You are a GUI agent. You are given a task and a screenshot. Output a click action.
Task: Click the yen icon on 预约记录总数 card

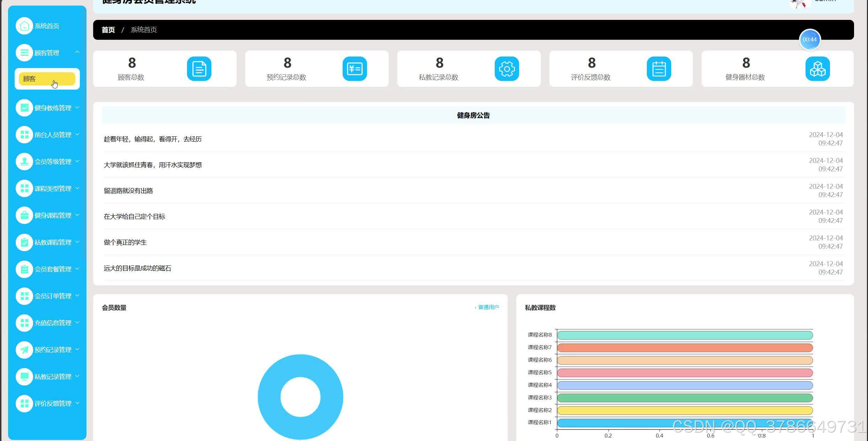click(x=354, y=69)
